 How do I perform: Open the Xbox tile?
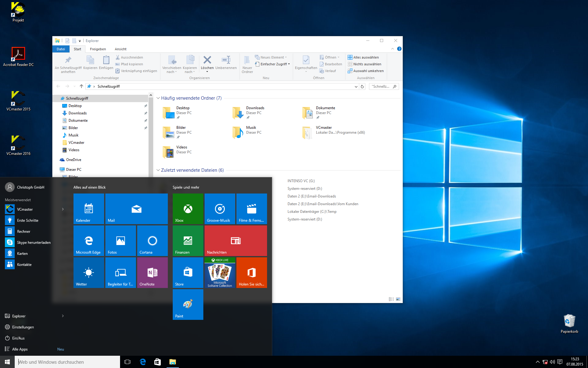[x=188, y=209]
